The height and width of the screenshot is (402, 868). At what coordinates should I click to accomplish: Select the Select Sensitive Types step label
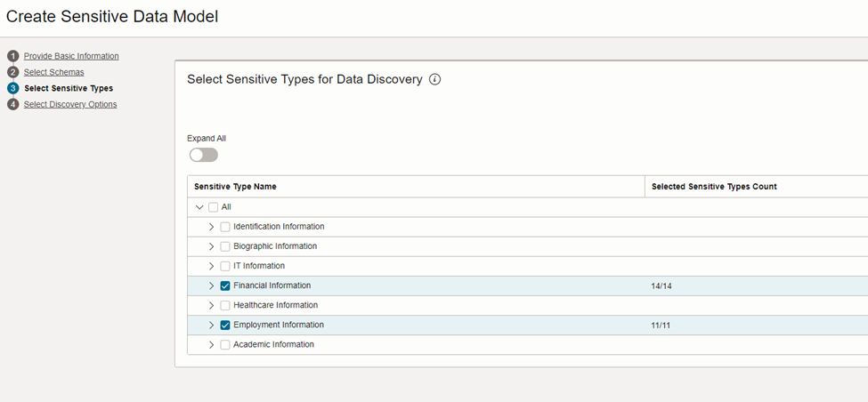pyautogui.click(x=69, y=88)
